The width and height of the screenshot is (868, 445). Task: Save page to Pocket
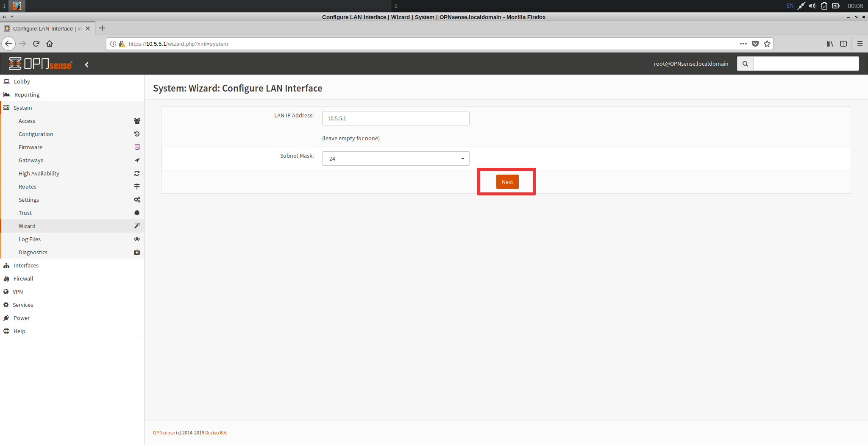point(755,44)
